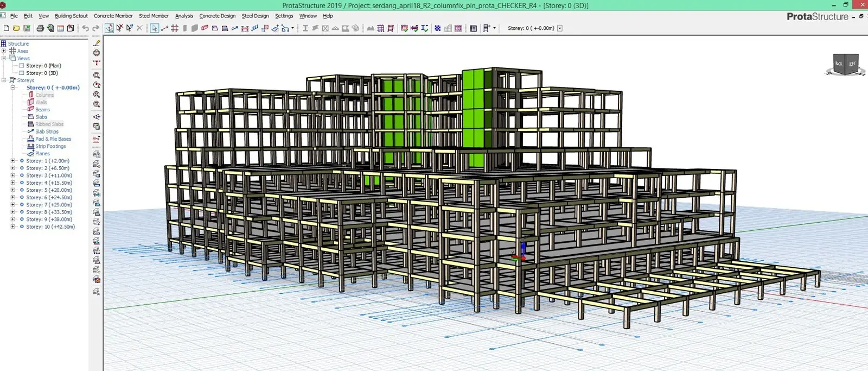
Task: Expand the Axes tree node
Action: [x=4, y=51]
